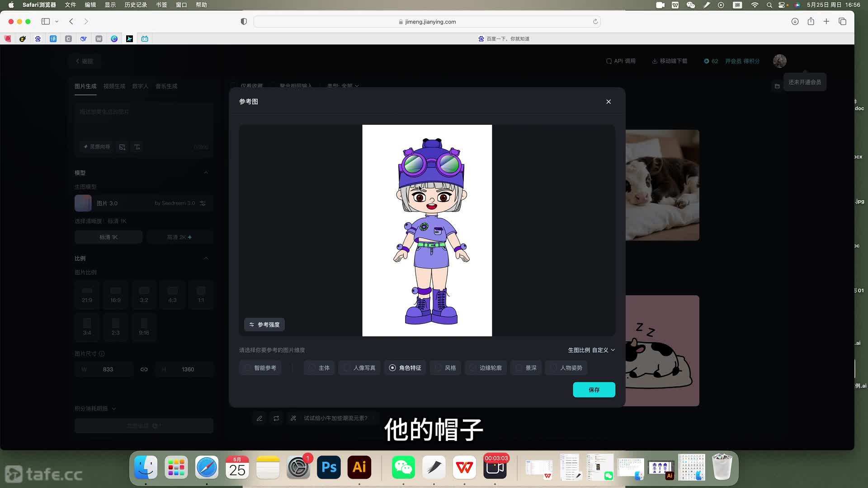Image resolution: width=868 pixels, height=488 pixels.
Task: Select 标清 1K resolution
Action: [108, 237]
